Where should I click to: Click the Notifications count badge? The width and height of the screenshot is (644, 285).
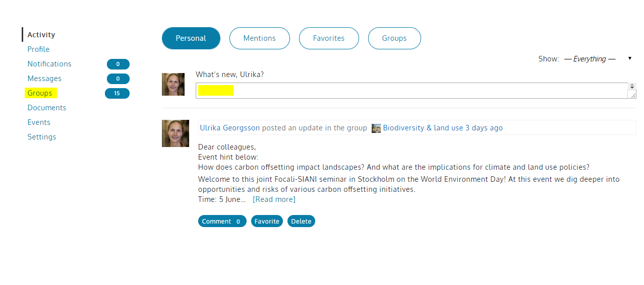pos(118,64)
